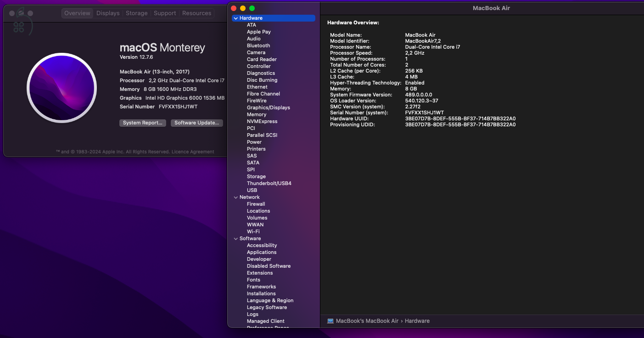Viewport: 644px width, 338px height.
Task: Collapse the Software section disclosure arrow
Action: click(235, 239)
